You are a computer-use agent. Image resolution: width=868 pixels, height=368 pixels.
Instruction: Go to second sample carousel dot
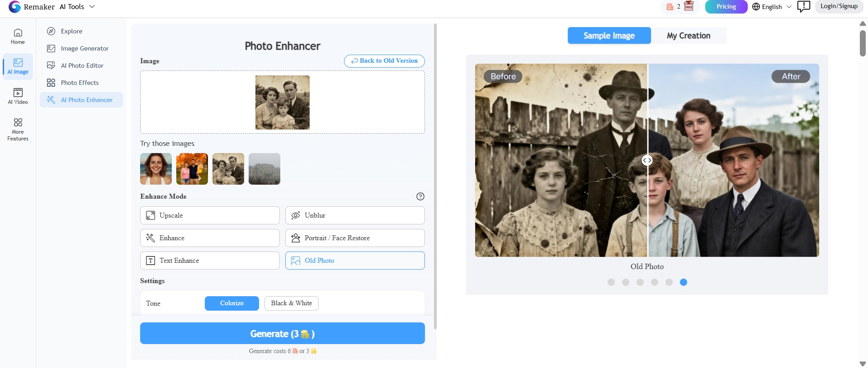(x=626, y=282)
